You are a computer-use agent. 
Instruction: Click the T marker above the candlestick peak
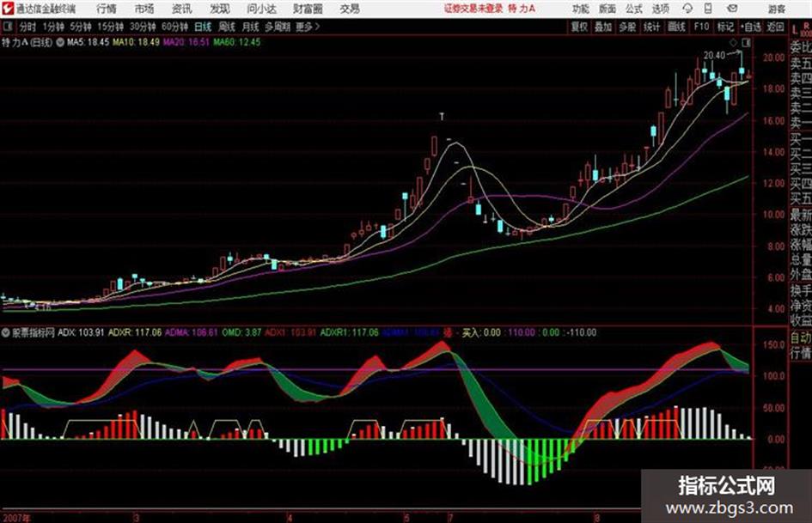tap(442, 117)
